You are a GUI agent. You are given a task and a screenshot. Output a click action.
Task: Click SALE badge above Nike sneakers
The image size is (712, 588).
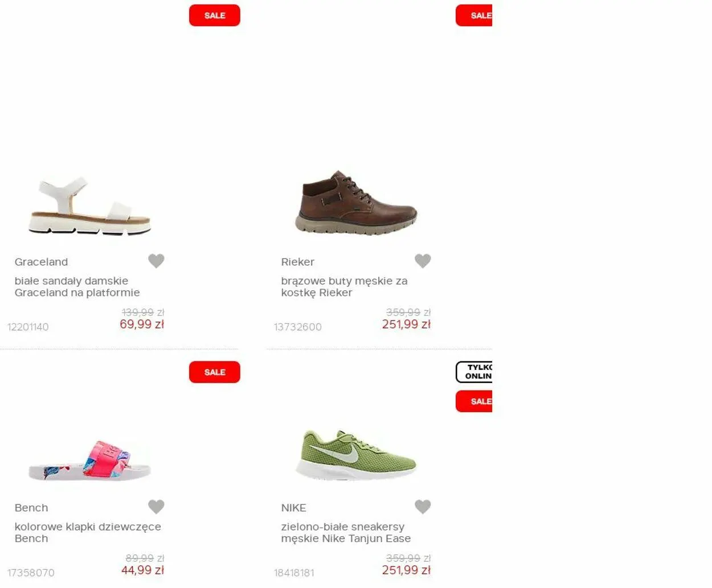click(x=474, y=401)
